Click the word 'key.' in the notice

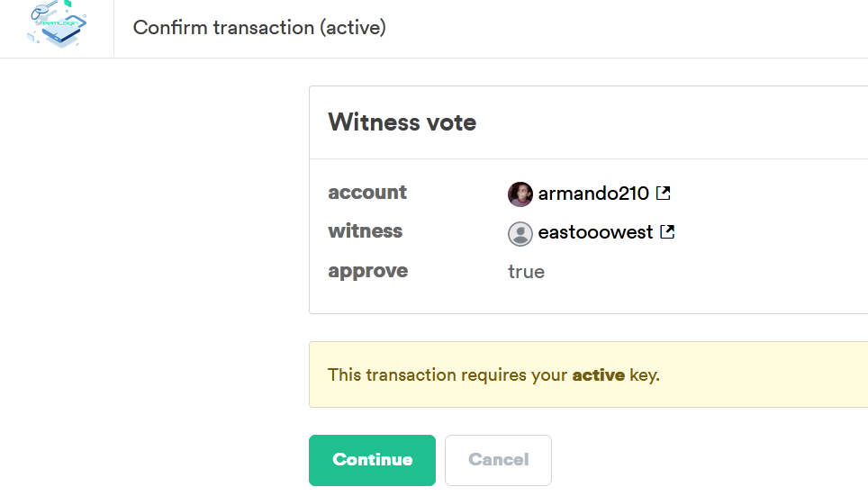pos(645,374)
